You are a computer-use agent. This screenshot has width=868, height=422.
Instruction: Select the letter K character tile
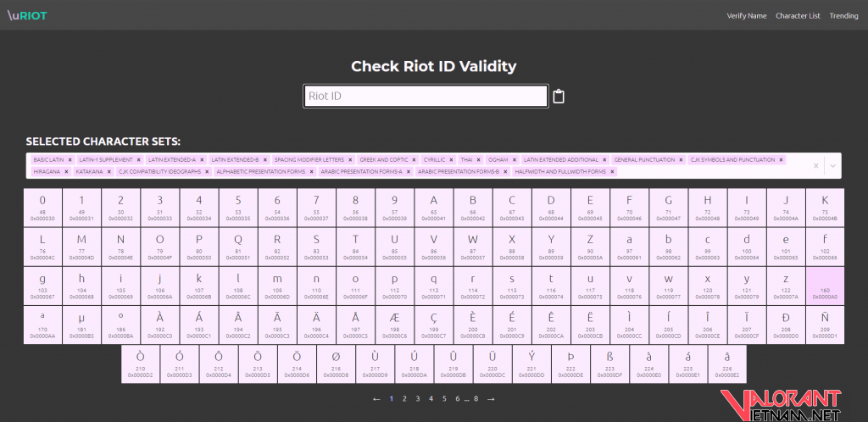[825, 207]
